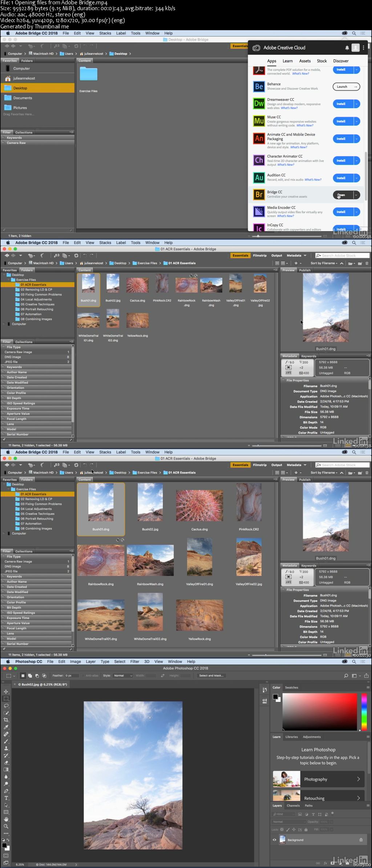Launch Behance from Creative Cloud
This screenshot has width=372, height=868.
tap(346, 87)
